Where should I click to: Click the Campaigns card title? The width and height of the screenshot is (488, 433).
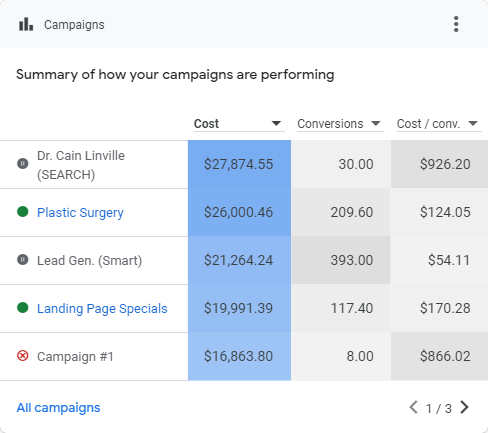click(x=74, y=25)
